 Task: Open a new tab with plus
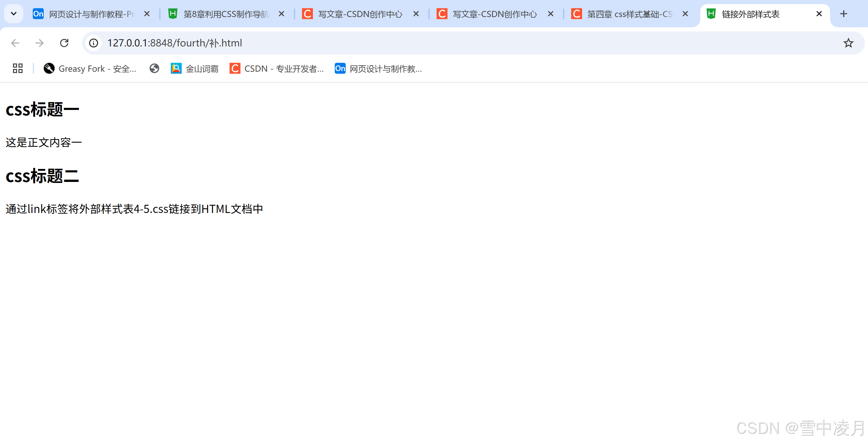point(844,14)
